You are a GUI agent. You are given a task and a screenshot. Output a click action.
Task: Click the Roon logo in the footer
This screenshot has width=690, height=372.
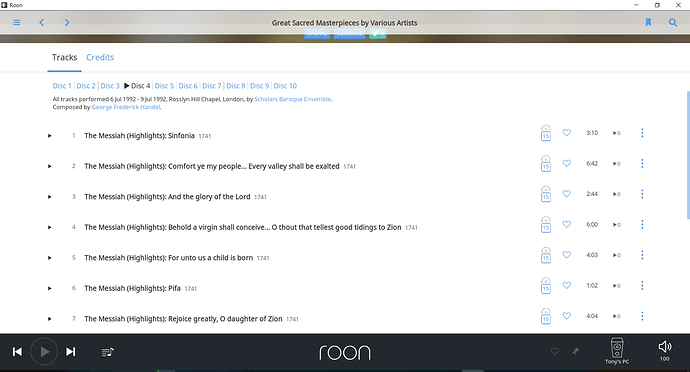(x=345, y=352)
